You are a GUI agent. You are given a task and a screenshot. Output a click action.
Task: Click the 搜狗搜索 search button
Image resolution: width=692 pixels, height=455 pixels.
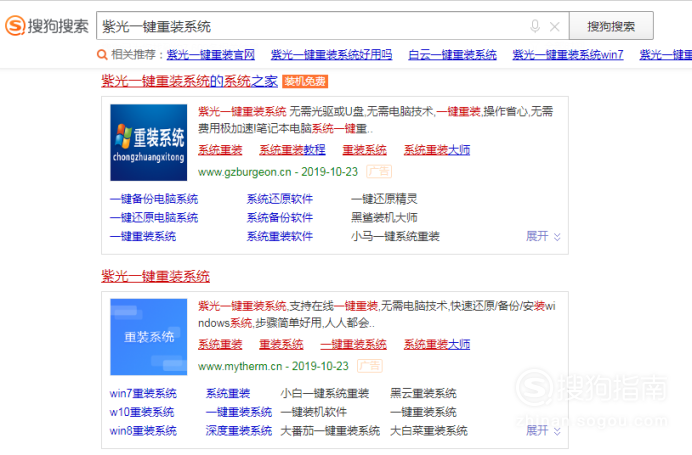tap(611, 26)
